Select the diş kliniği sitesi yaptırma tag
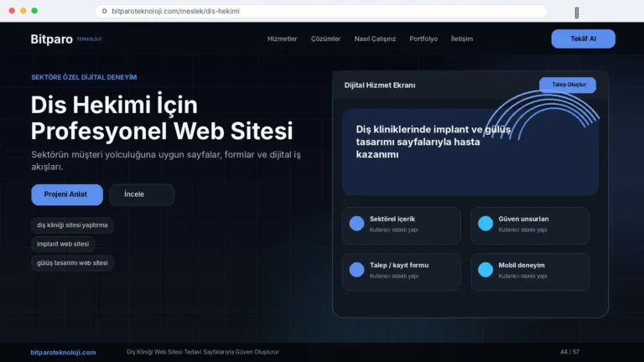This screenshot has width=644, height=362. click(x=72, y=225)
